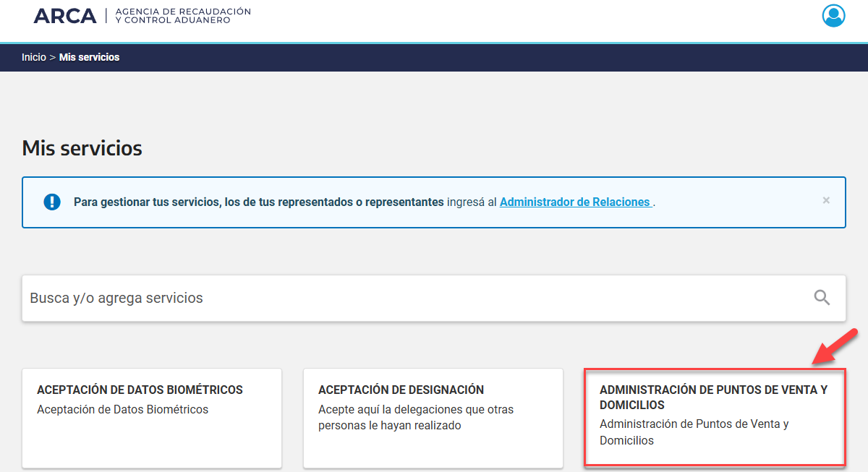The height and width of the screenshot is (472, 868).
Task: Click the 'Para gestionar tus servicios' banner text
Action: pyautogui.click(x=258, y=202)
